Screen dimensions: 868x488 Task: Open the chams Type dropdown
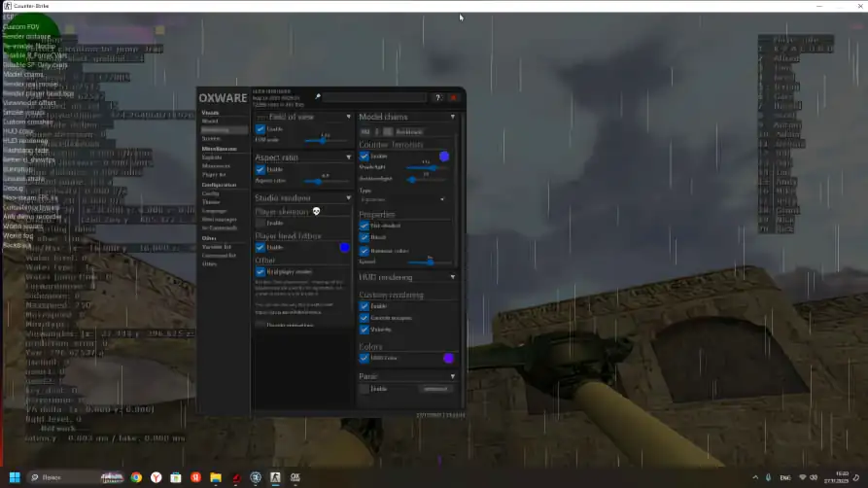[x=402, y=199]
